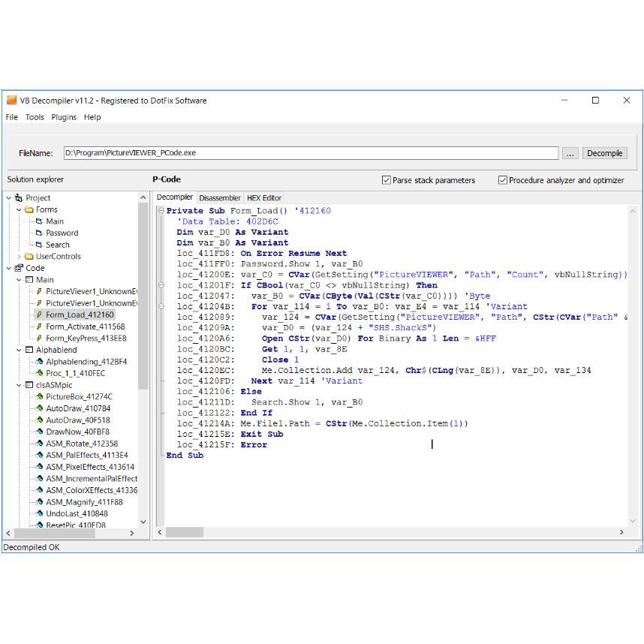Click the code pane scroll right arrow
Screen dimensions: 644x644
click(x=621, y=532)
